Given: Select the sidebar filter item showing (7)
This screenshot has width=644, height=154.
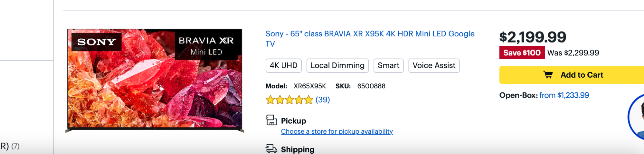Looking at the screenshot, I should (x=10, y=146).
